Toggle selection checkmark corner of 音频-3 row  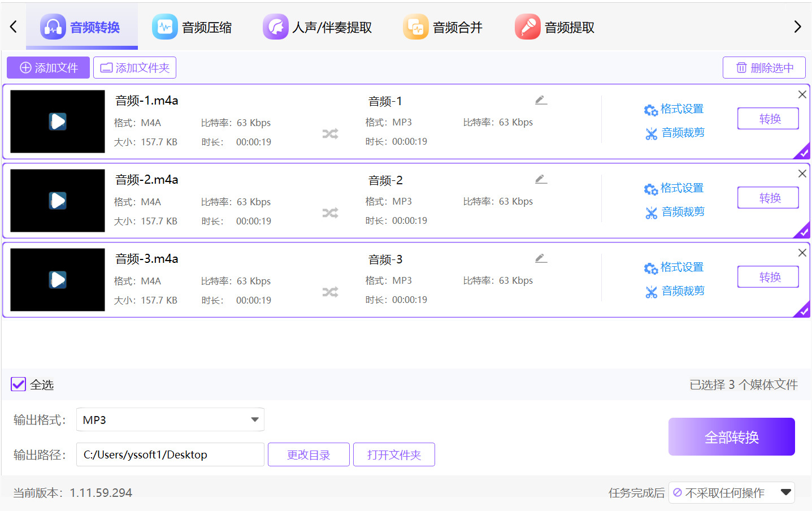tap(804, 311)
